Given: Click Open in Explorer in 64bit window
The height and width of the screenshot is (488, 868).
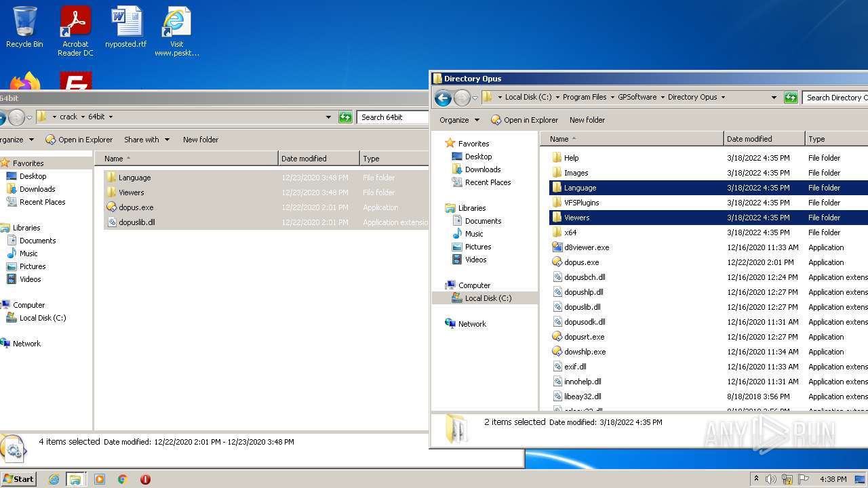Looking at the screenshot, I should 79,140.
